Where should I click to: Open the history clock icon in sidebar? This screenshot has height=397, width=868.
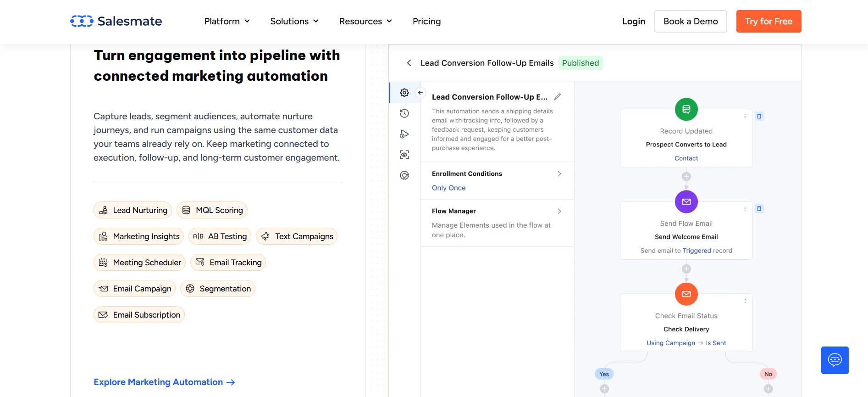404,113
